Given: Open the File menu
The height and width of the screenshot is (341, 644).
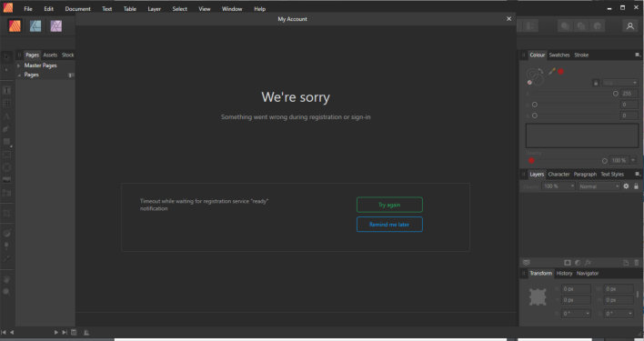Looking at the screenshot, I should coord(28,8).
